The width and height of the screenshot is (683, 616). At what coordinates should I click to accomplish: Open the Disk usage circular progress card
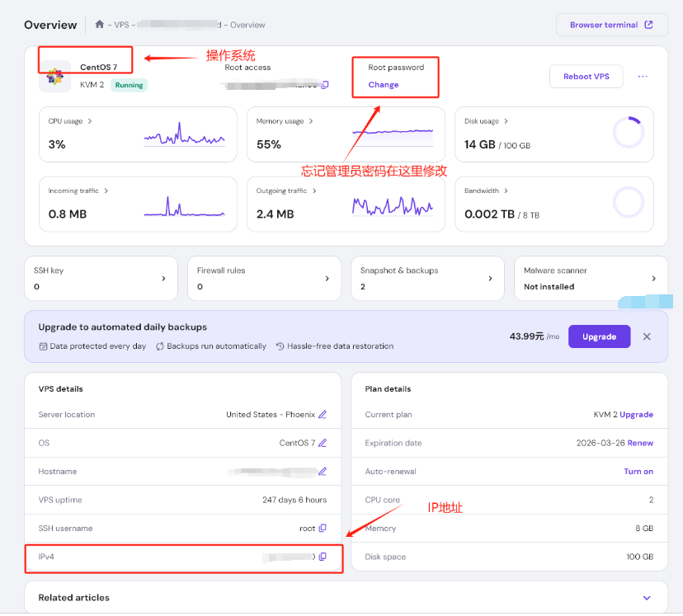[x=553, y=134]
